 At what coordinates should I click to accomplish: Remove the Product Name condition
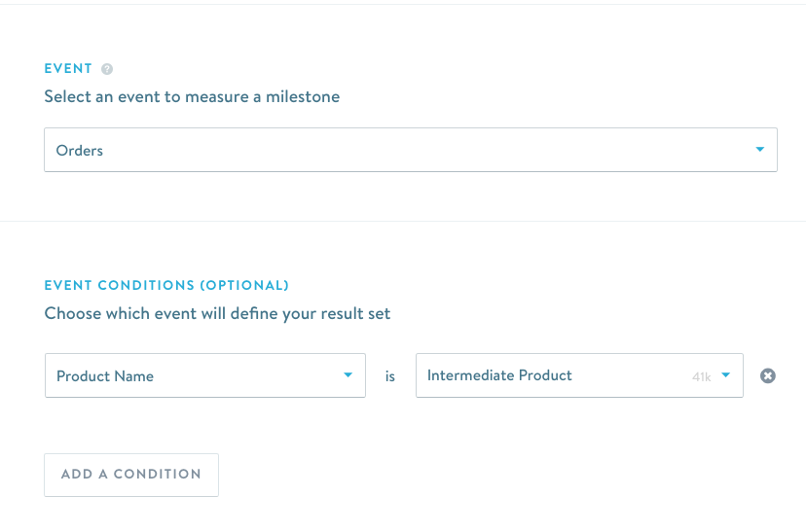coord(768,375)
